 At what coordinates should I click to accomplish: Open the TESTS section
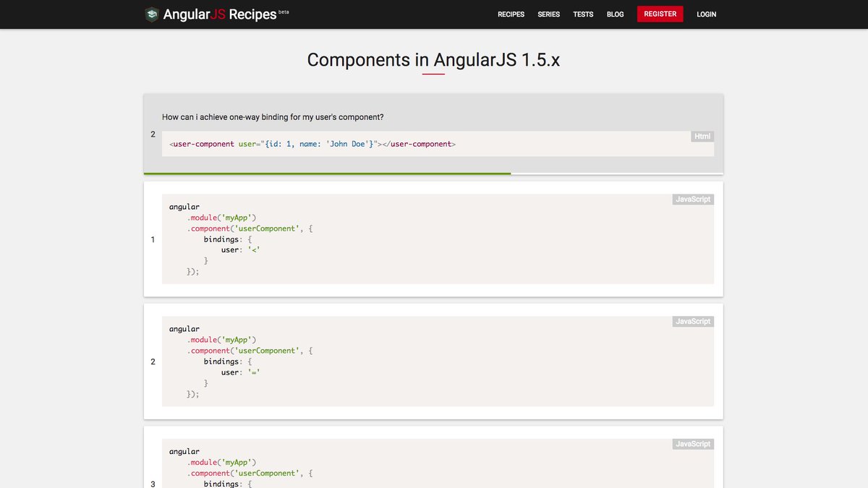click(583, 14)
